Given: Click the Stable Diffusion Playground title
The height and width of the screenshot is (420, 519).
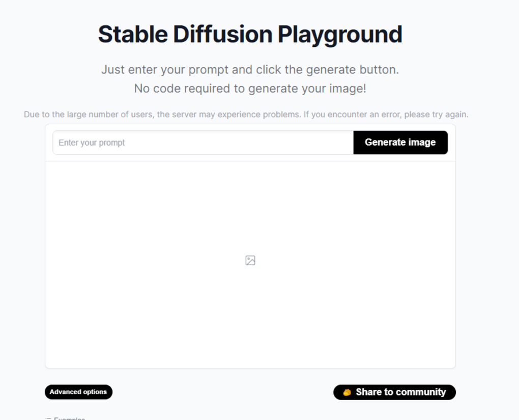Looking at the screenshot, I should [249, 34].
